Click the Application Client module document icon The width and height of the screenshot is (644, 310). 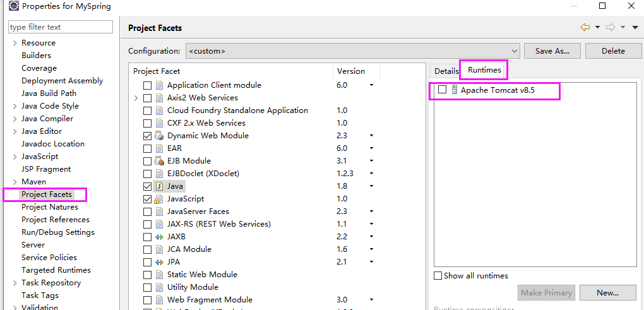point(159,85)
